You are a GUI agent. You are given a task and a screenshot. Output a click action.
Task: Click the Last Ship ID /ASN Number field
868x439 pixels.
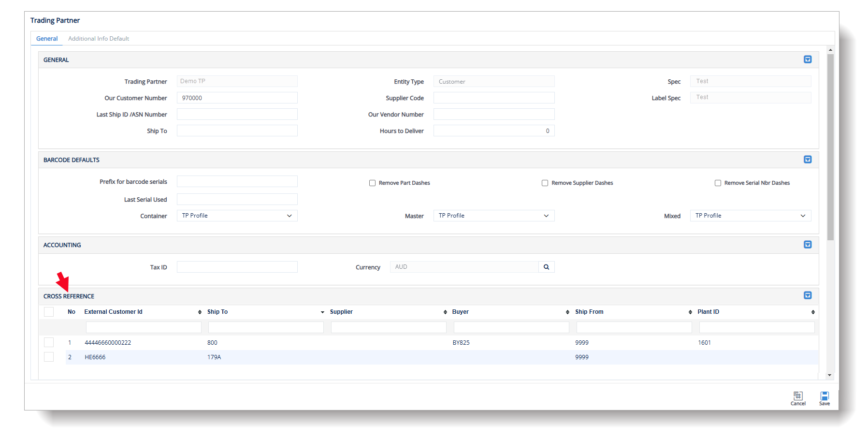point(237,114)
